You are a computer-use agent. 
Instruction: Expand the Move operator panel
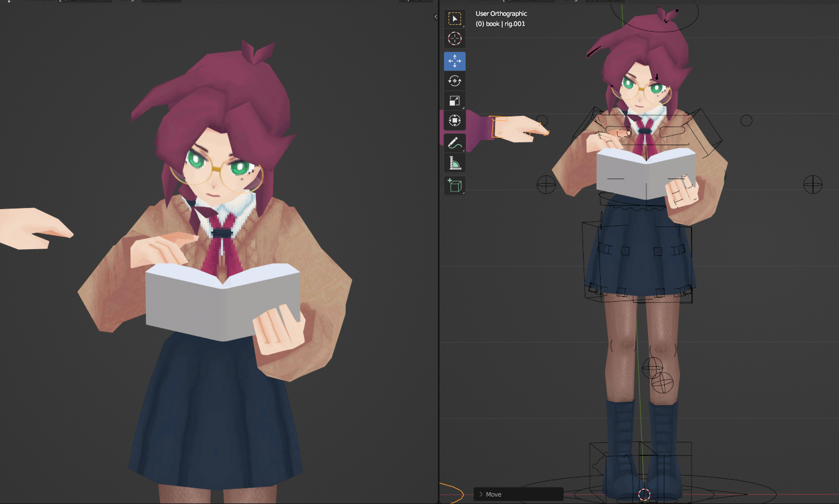(481, 494)
